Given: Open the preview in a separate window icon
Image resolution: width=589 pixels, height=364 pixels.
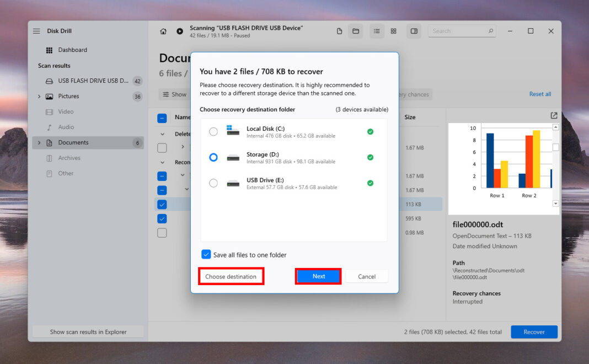Looking at the screenshot, I should pyautogui.click(x=553, y=115).
